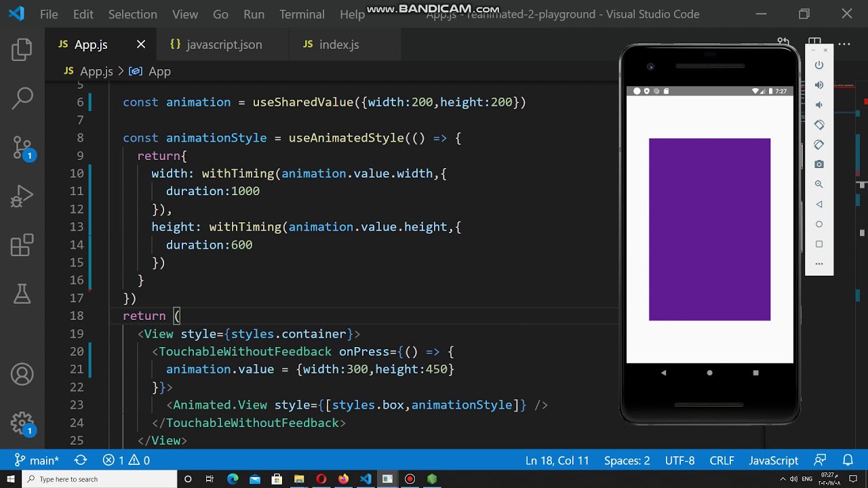
Task: Open the Search view in activity bar
Action: [x=22, y=98]
